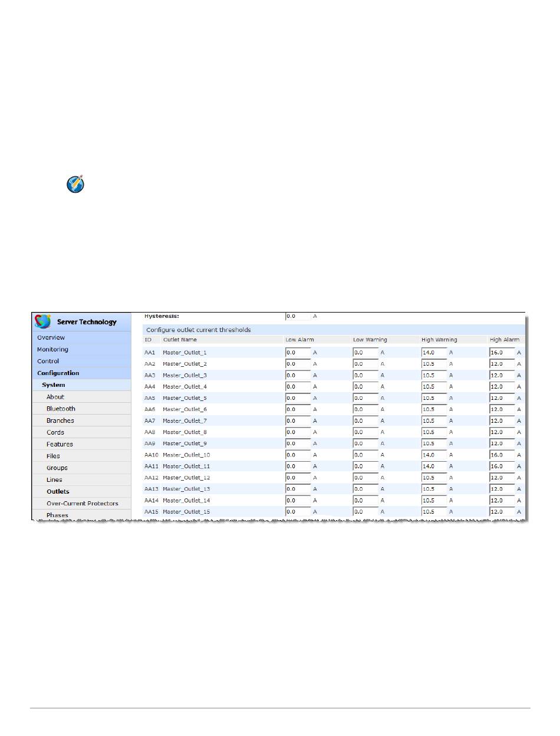Edit High Alarm for Master_Outlet_3
The image size is (560, 736).
pyautogui.click(x=502, y=375)
